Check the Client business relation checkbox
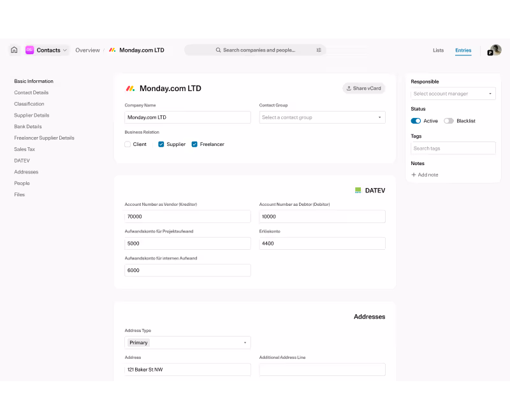The height and width of the screenshot is (420, 510). click(x=127, y=144)
